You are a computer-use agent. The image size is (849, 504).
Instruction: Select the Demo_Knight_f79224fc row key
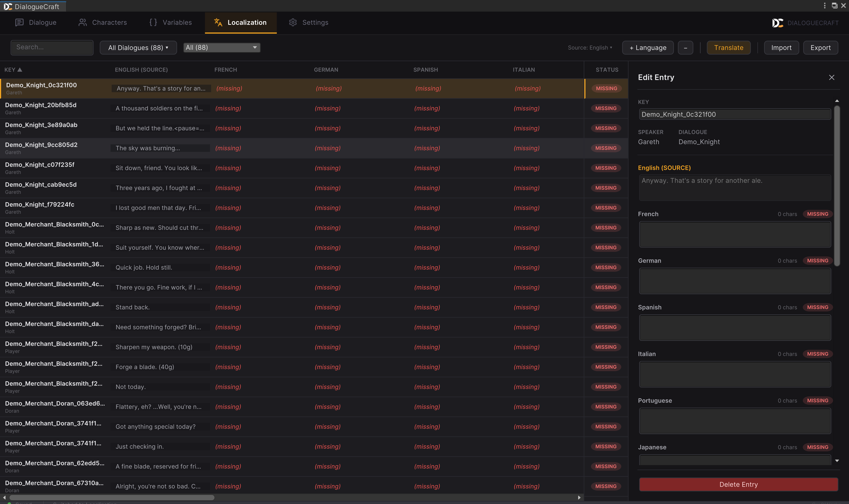click(x=39, y=204)
